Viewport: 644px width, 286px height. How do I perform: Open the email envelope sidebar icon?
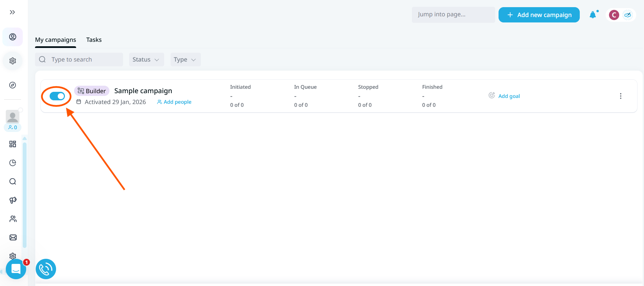[x=13, y=237]
